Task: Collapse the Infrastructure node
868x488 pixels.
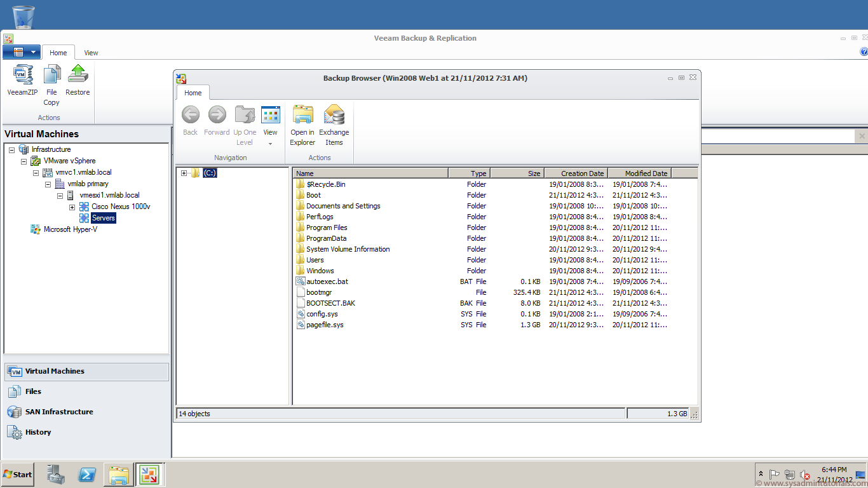Action: pos(11,149)
